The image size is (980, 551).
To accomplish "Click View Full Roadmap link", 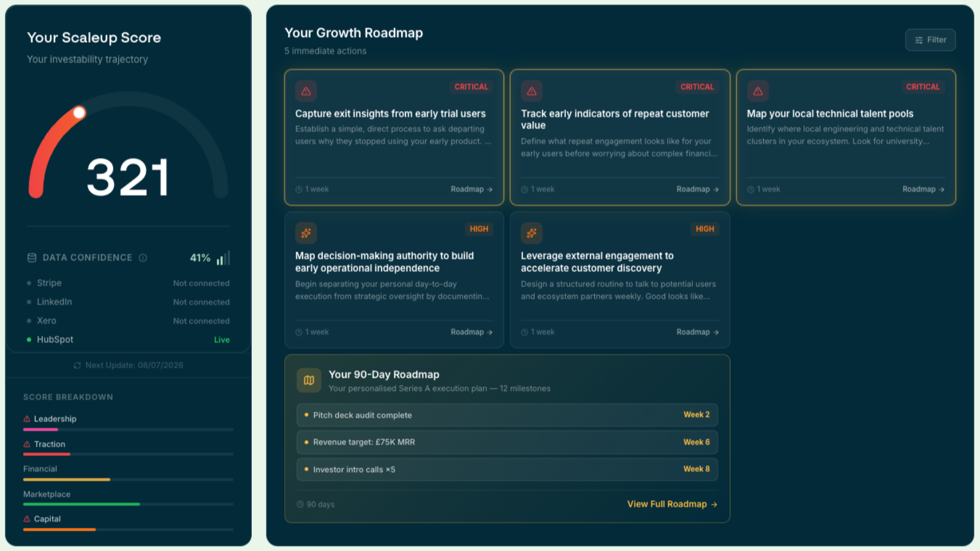I will point(672,504).
